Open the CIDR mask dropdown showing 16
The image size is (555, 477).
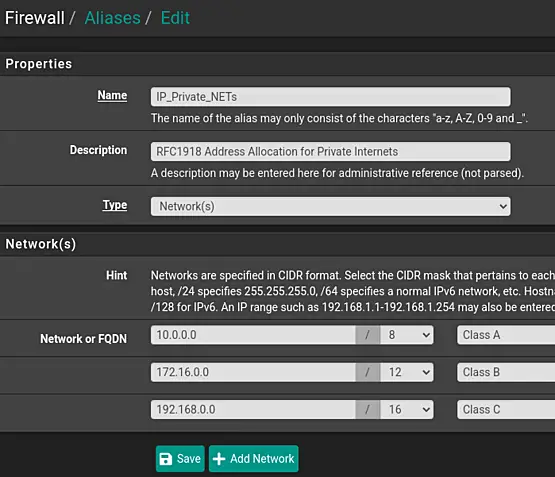406,409
